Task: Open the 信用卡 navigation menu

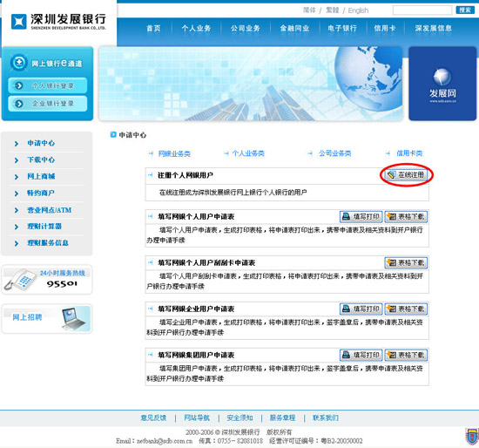Action: tap(385, 29)
